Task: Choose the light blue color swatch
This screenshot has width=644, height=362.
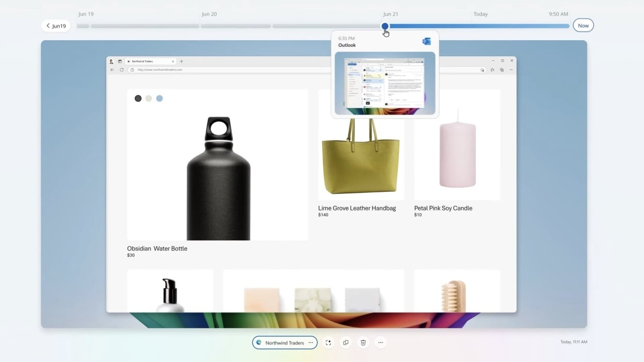Action: tap(159, 98)
